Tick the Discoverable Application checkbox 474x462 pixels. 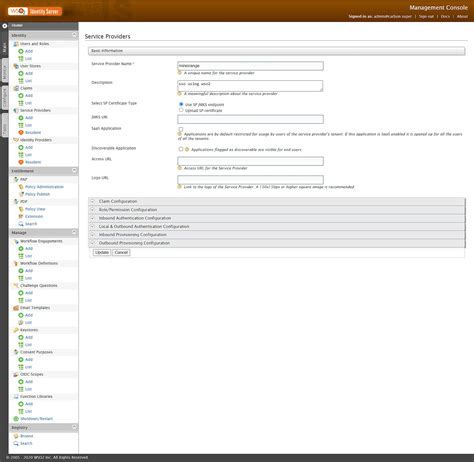(181, 149)
